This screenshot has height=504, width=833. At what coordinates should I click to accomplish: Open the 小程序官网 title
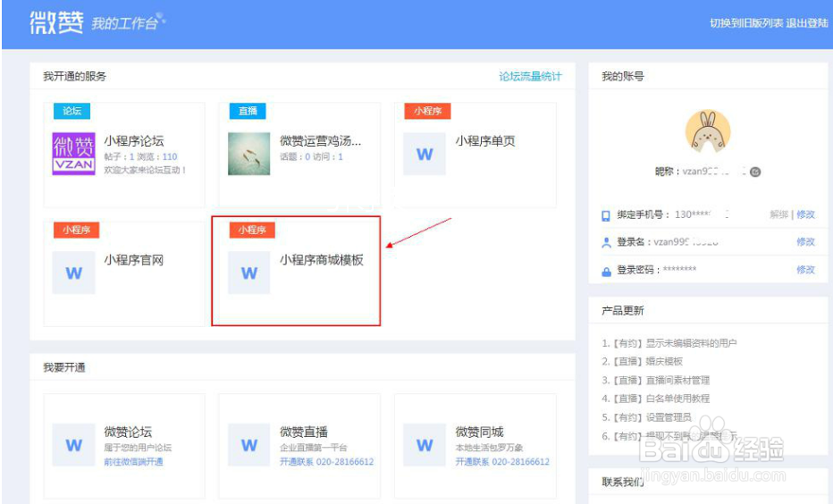point(134,260)
